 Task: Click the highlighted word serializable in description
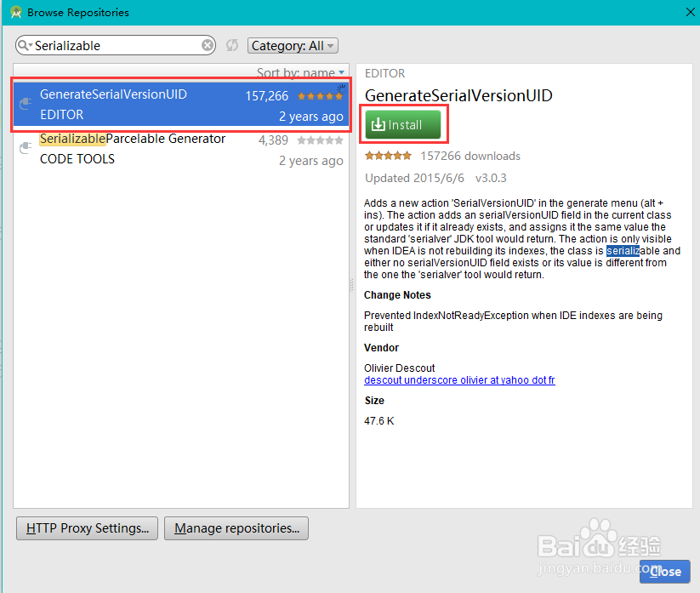631,251
